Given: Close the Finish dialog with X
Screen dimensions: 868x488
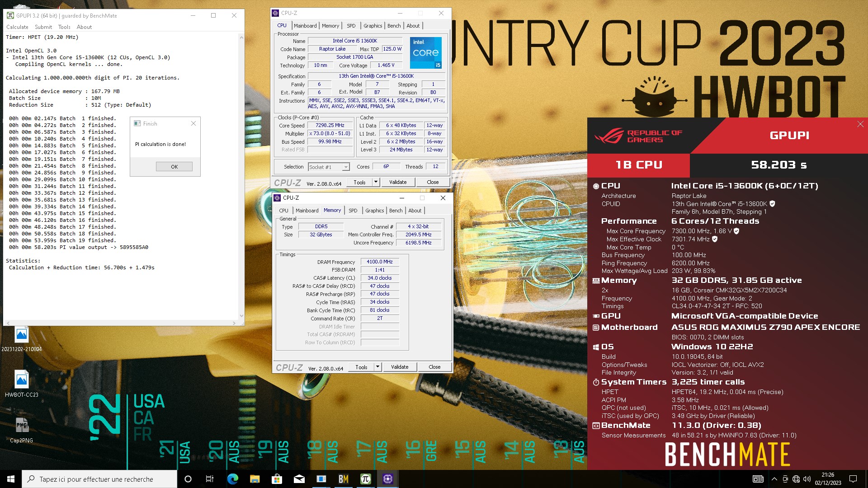Looking at the screenshot, I should pos(193,123).
